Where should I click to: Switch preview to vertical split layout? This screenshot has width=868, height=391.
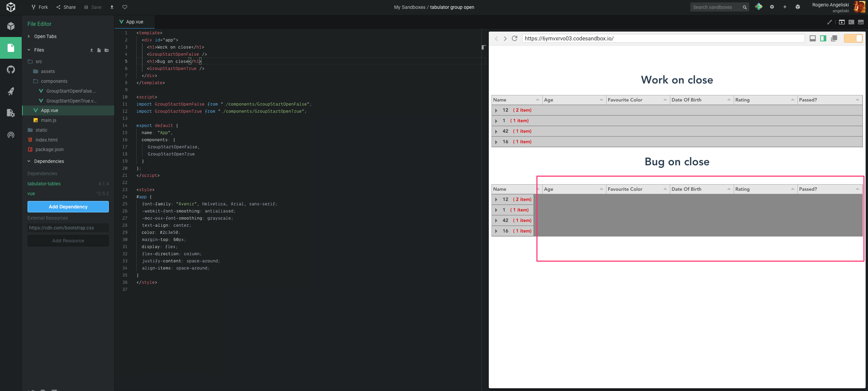(x=823, y=38)
